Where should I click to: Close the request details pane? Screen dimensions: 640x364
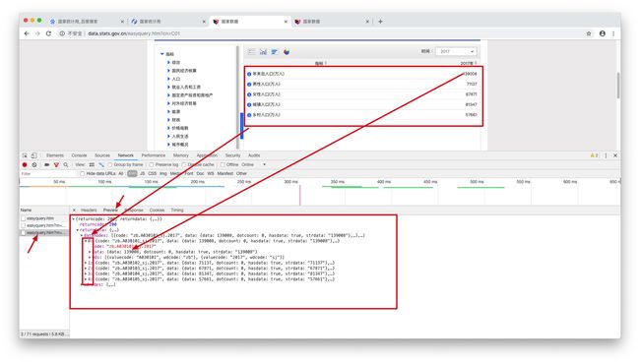coord(74,210)
